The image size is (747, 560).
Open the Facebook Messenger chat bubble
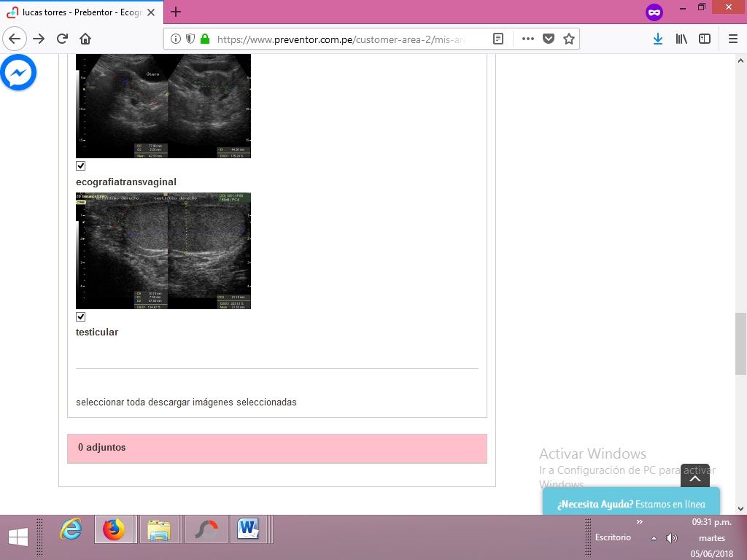18,73
